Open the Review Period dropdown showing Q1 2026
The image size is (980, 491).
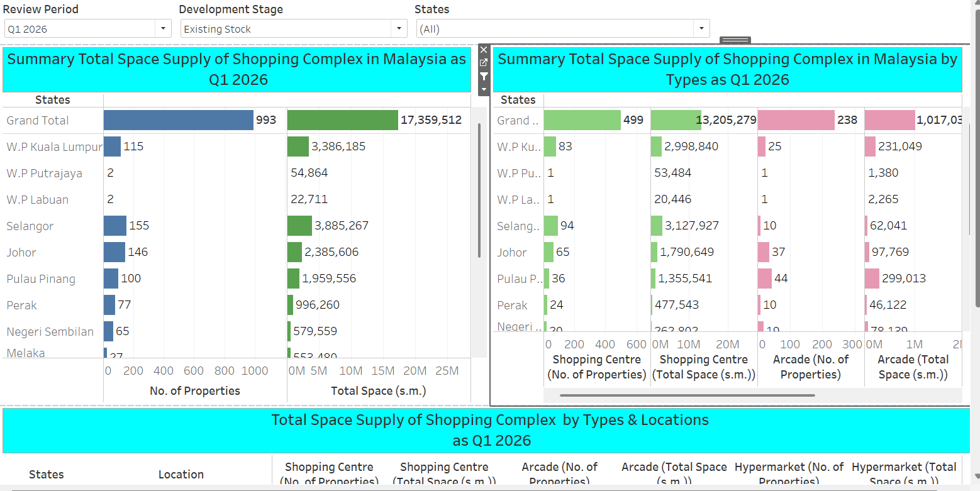tap(87, 29)
